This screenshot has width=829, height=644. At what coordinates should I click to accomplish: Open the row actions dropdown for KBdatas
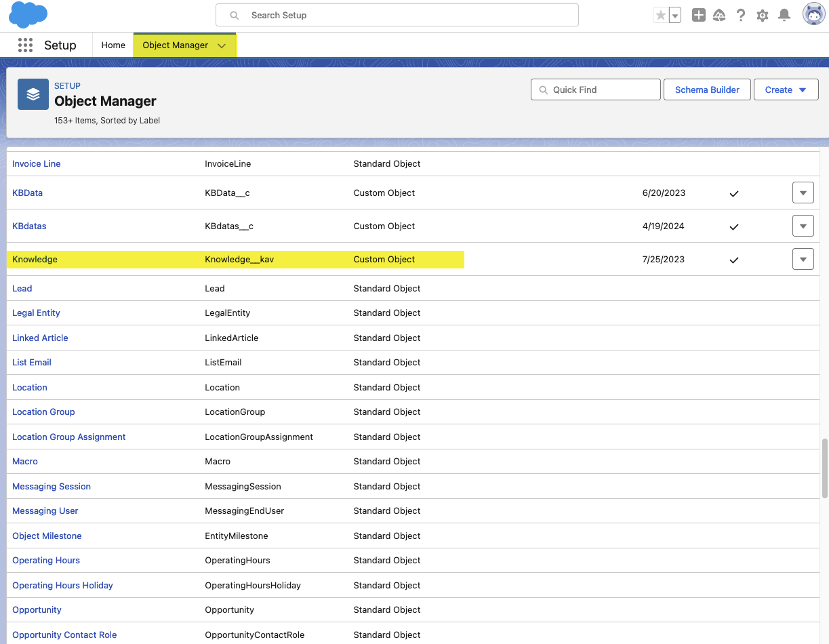pyautogui.click(x=803, y=225)
